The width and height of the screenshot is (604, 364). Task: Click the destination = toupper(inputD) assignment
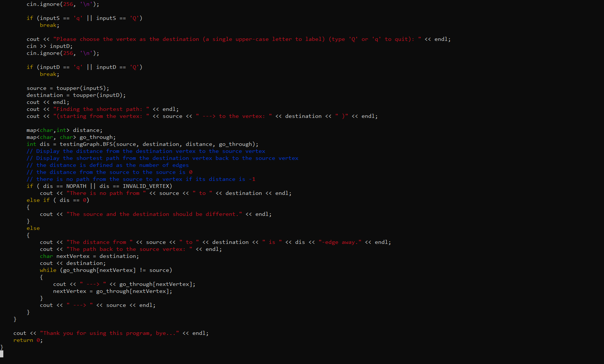click(x=76, y=95)
